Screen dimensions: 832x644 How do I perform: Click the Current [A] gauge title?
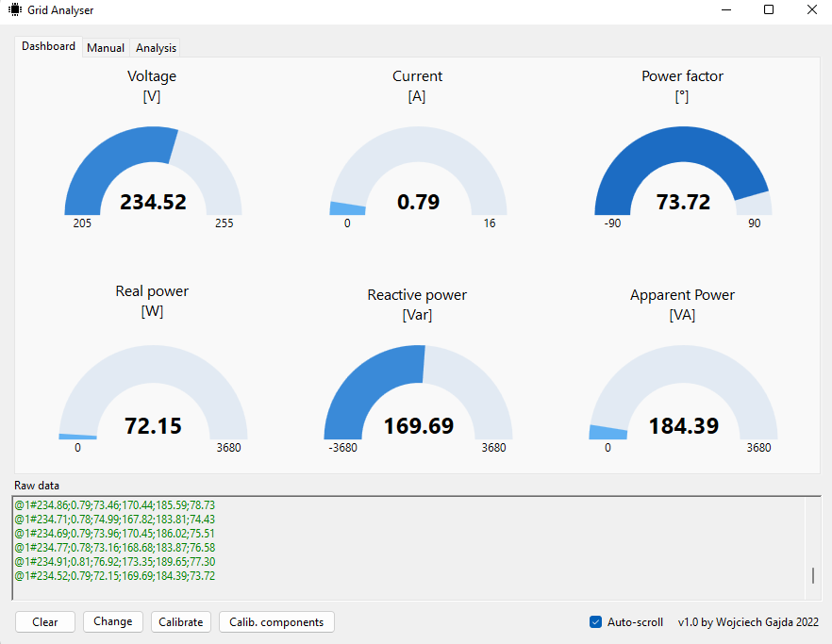click(417, 86)
